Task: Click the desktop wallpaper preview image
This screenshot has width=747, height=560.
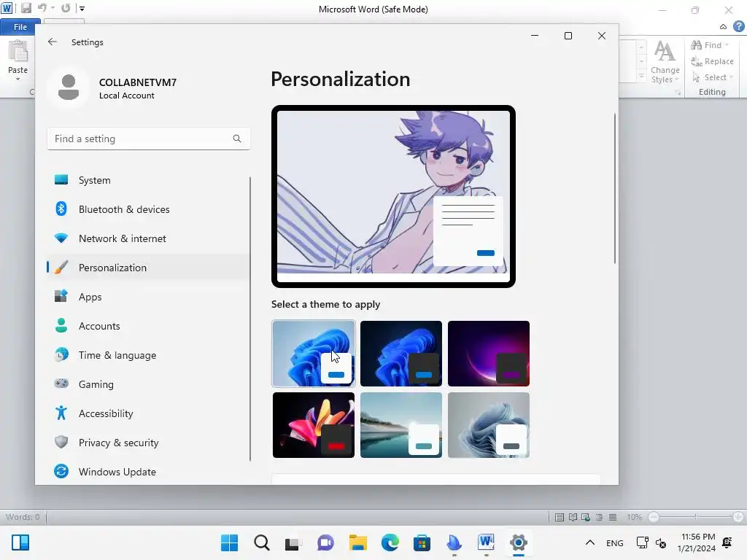Action: (393, 196)
